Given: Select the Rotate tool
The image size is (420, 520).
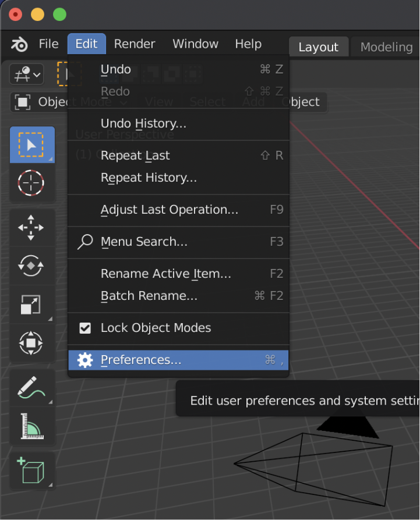Looking at the screenshot, I should (x=32, y=266).
